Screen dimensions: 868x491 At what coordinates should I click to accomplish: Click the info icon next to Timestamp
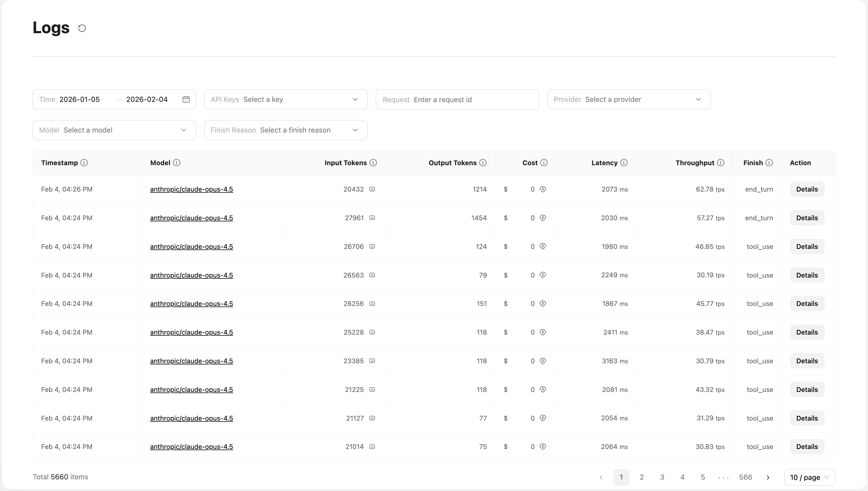tap(84, 163)
